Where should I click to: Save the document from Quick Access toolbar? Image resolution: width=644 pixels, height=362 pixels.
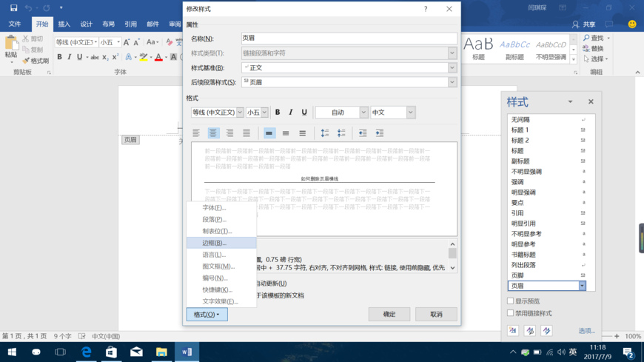13,8
